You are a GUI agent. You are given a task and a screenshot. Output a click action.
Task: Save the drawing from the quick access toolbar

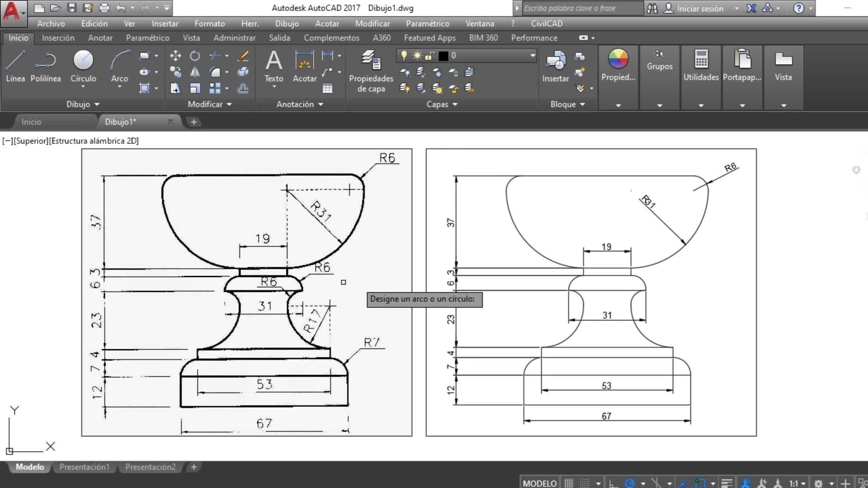pyautogui.click(x=71, y=8)
